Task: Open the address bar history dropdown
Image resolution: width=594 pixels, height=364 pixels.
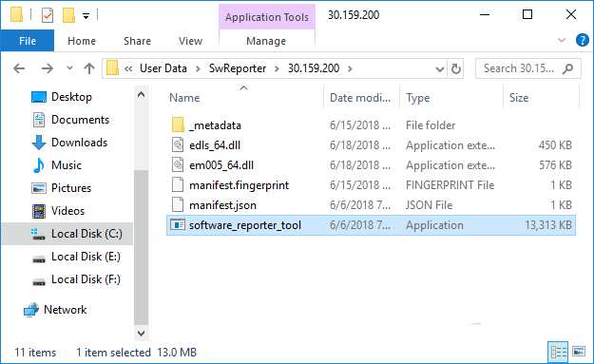Action: click(439, 69)
